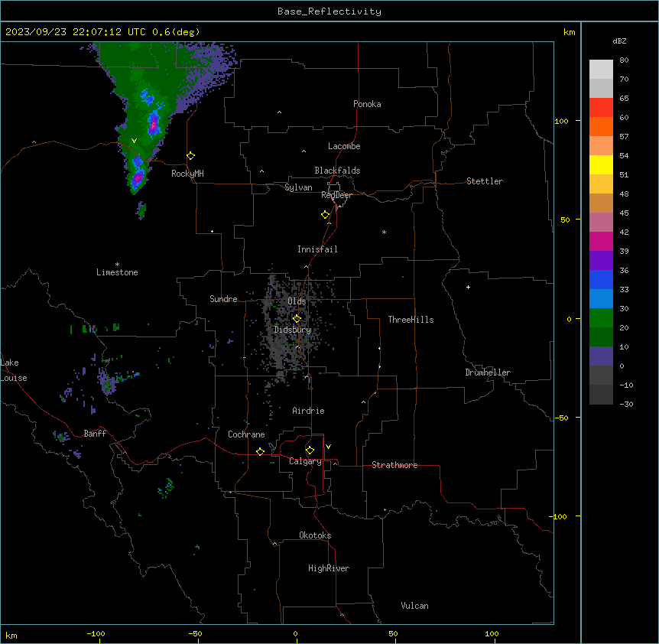659x644 pixels.
Task: Click the Strathmore label
Action: [x=394, y=465]
